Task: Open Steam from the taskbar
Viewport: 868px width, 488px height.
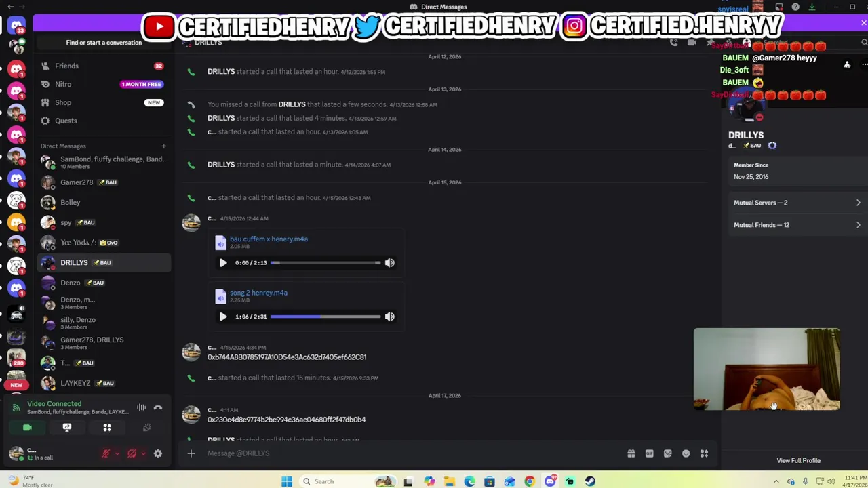Action: [x=590, y=481]
